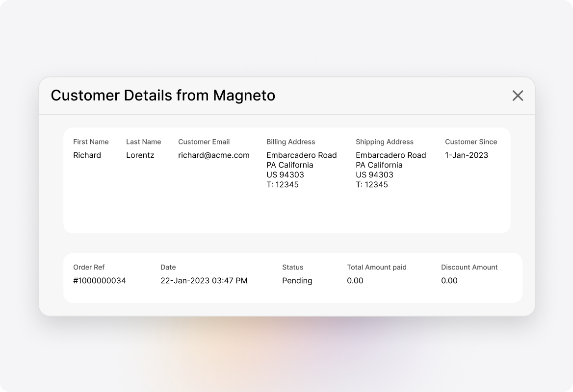
Task: Click the Shipping Address details
Action: pyautogui.click(x=391, y=170)
